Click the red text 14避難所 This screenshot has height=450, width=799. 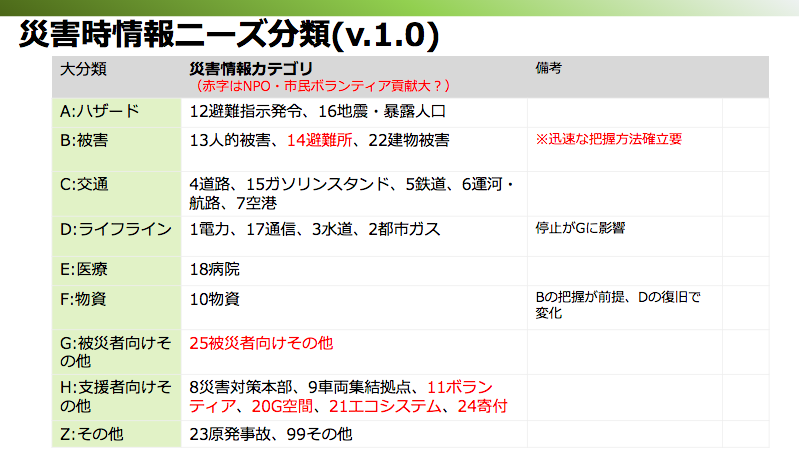(x=319, y=140)
